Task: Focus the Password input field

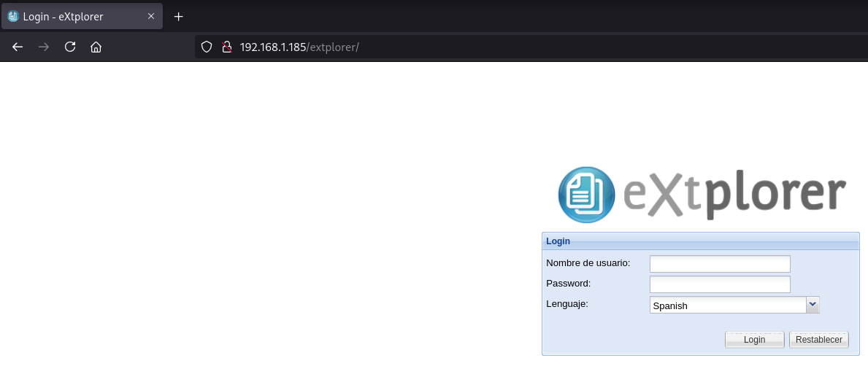Action: click(x=720, y=284)
